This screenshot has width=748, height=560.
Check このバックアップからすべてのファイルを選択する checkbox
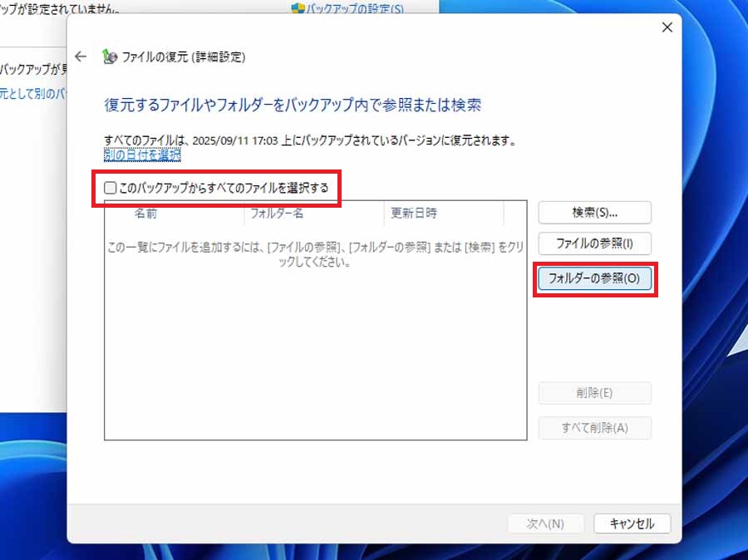(111, 188)
